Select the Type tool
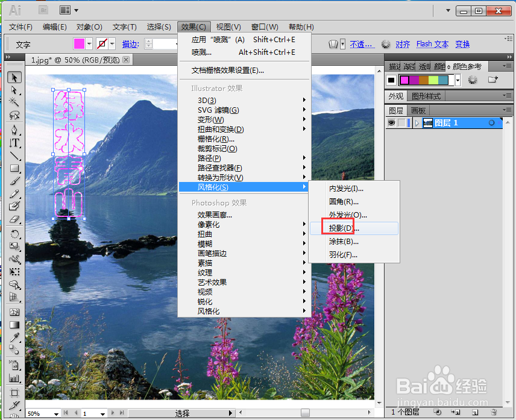 14,143
